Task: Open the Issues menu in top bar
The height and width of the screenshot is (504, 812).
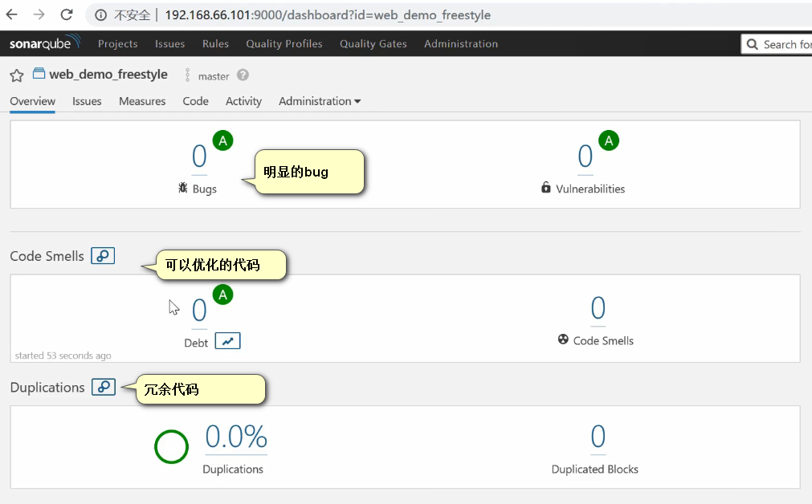Action: click(x=169, y=44)
